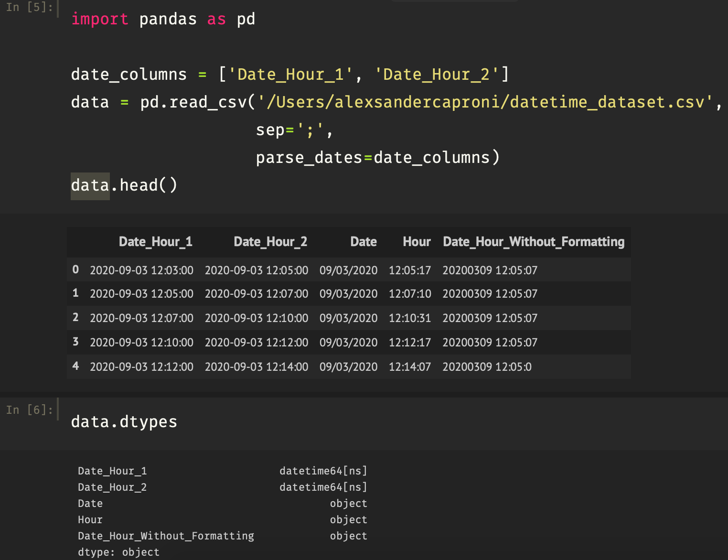Select the parse_dates argument in read_csv
The image size is (728, 560).
coord(309,157)
